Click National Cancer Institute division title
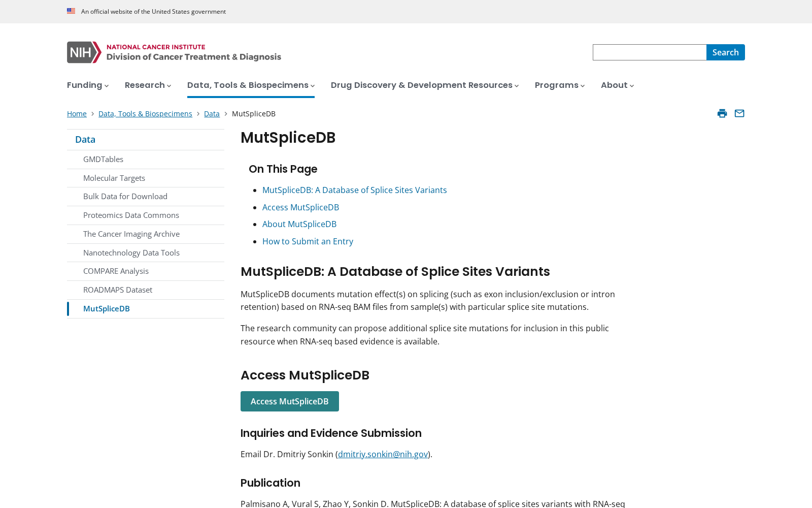 point(194,52)
